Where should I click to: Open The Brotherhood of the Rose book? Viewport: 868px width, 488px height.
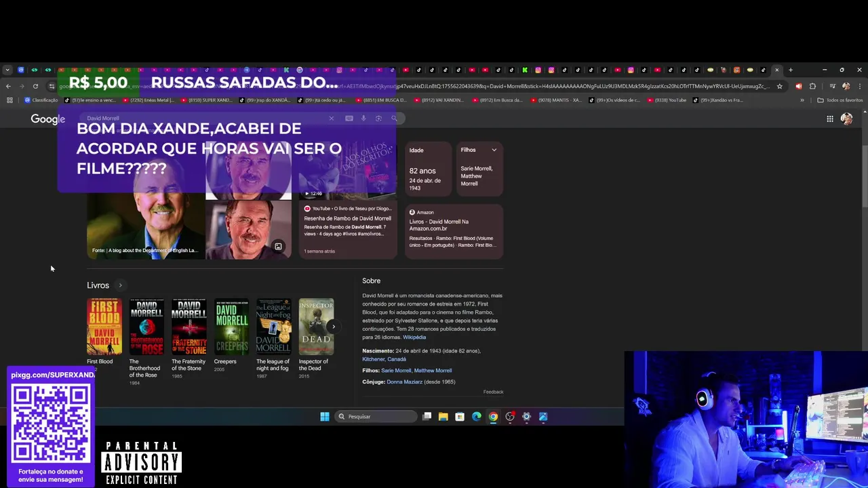pyautogui.click(x=146, y=327)
